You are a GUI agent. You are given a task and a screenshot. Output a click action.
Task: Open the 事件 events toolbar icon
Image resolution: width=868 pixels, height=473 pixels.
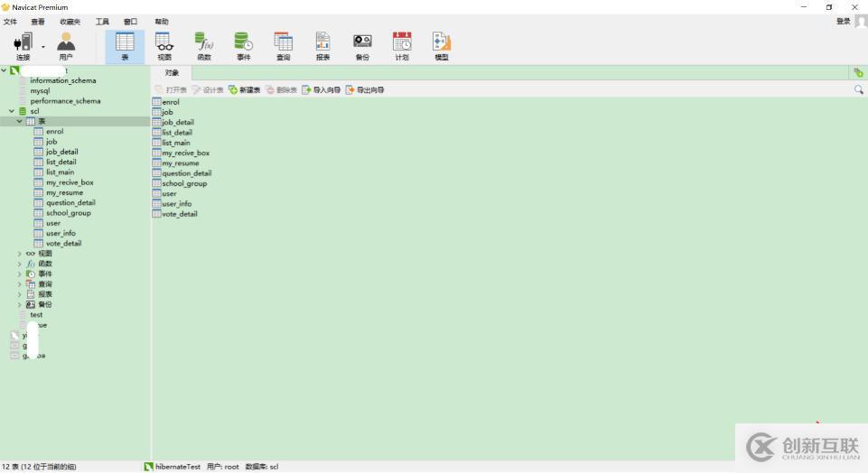click(x=244, y=46)
